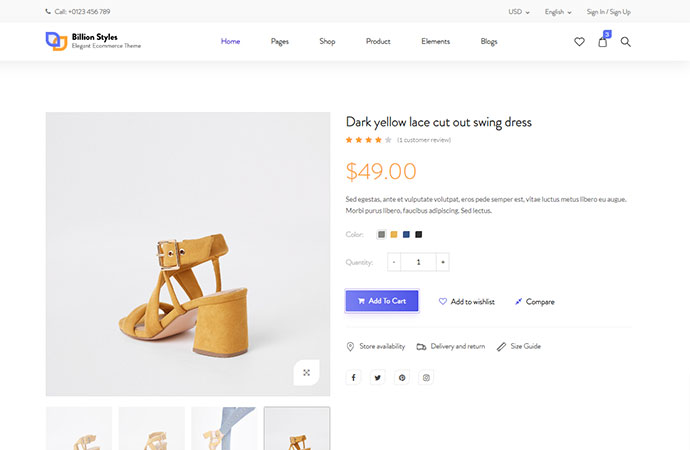Share product on Facebook
690x450 pixels.
tap(354, 377)
